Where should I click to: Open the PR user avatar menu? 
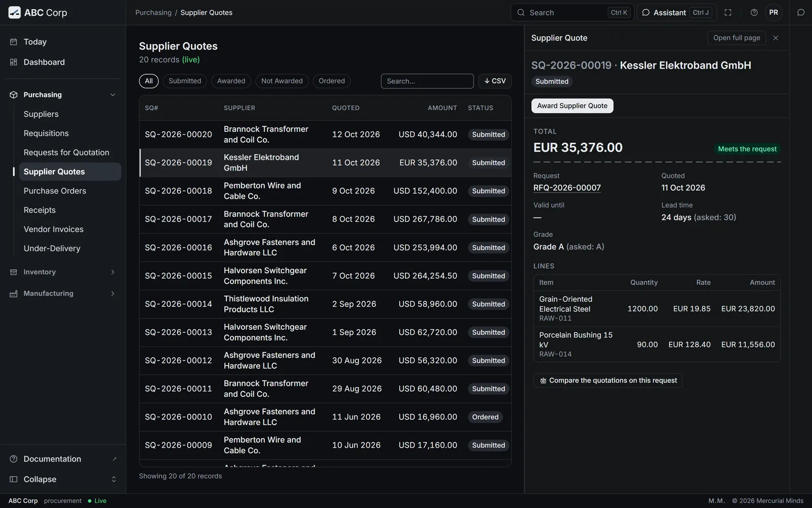tap(773, 13)
